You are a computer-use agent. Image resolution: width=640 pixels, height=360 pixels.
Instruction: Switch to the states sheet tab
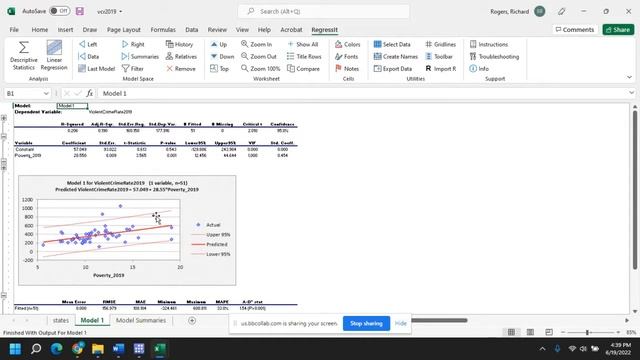pos(61,320)
